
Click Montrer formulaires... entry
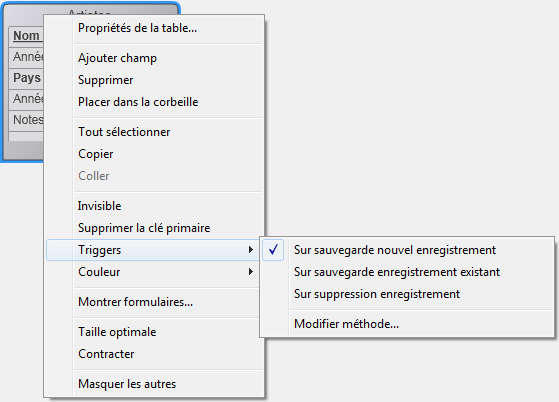tap(154, 302)
